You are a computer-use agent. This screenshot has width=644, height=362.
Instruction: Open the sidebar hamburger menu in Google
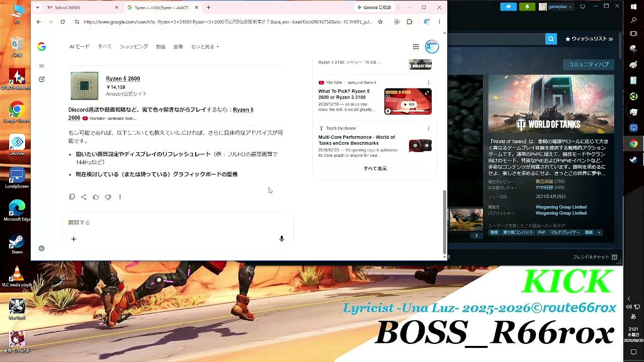coord(42,66)
